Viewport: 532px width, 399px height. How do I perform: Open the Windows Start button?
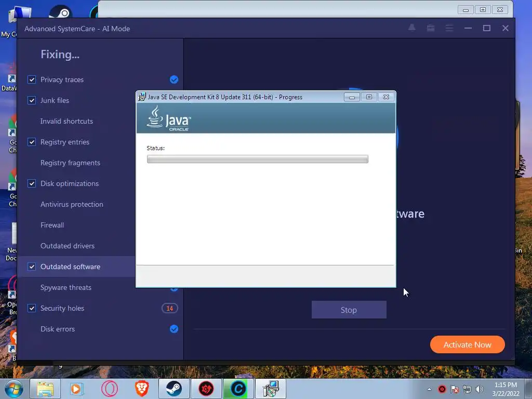click(x=14, y=389)
